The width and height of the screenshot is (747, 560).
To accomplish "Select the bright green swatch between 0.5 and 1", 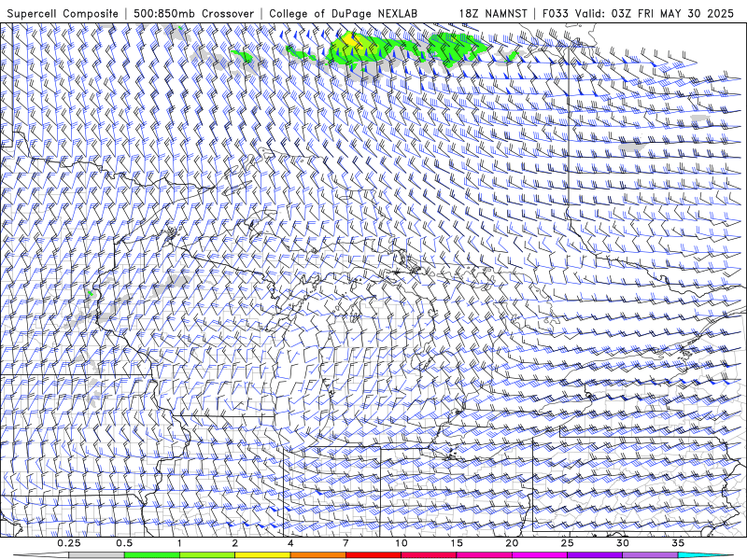I will point(152,555).
